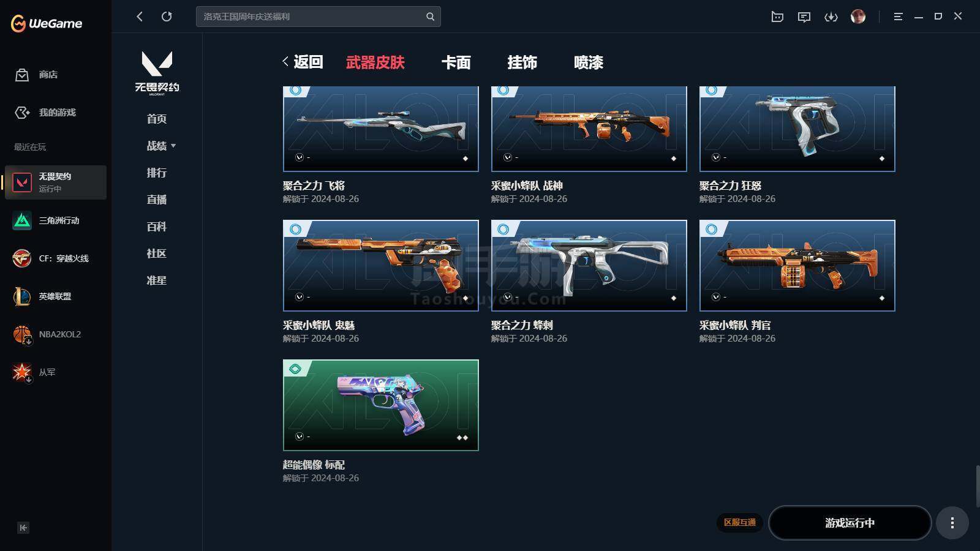Screen dimensions: 980x551
Task: Click the refresh page icon
Action: click(x=167, y=17)
